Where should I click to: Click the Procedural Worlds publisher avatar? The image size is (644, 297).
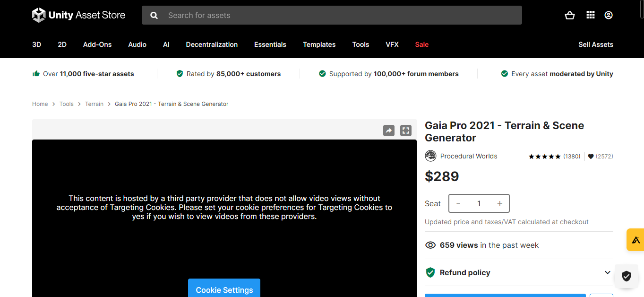[430, 156]
